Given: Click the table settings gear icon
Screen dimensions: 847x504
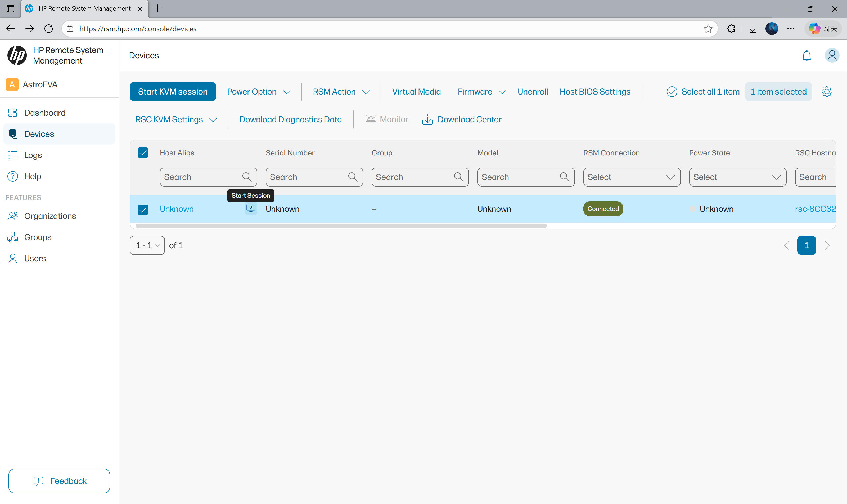Looking at the screenshot, I should pyautogui.click(x=827, y=92).
